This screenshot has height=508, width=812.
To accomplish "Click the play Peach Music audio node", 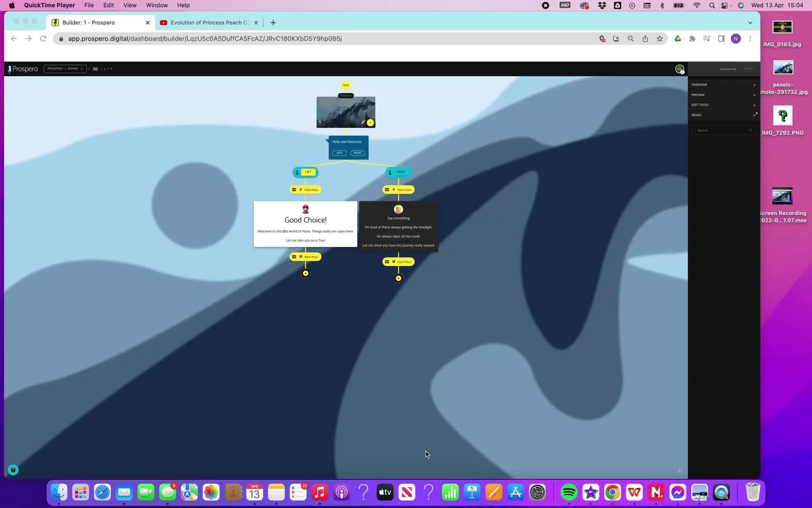I will click(x=398, y=190).
